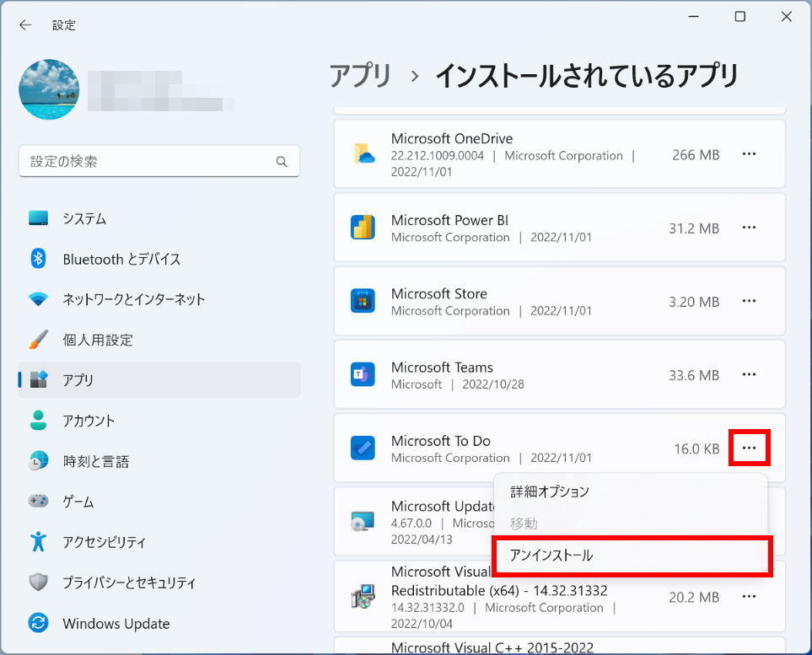Screen dimensions: 812x655
Task: Open ネットワークとインターネット settings
Action: point(159,299)
